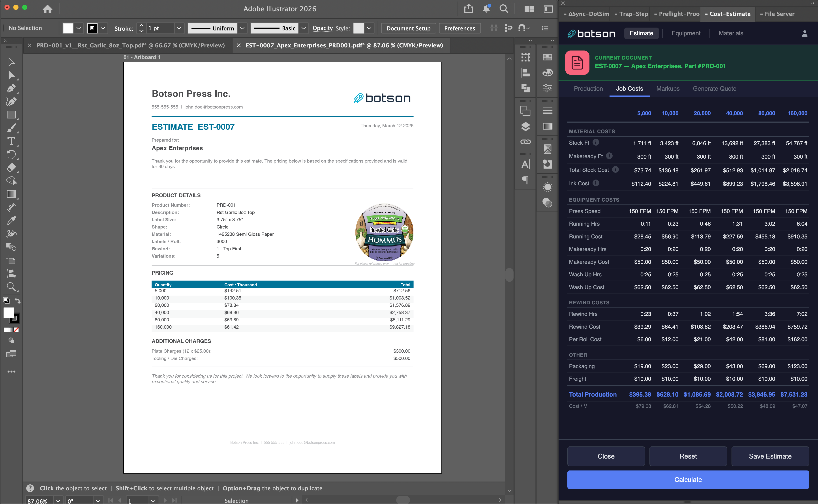Click the Calculate button
818x504 pixels.
coord(688,479)
